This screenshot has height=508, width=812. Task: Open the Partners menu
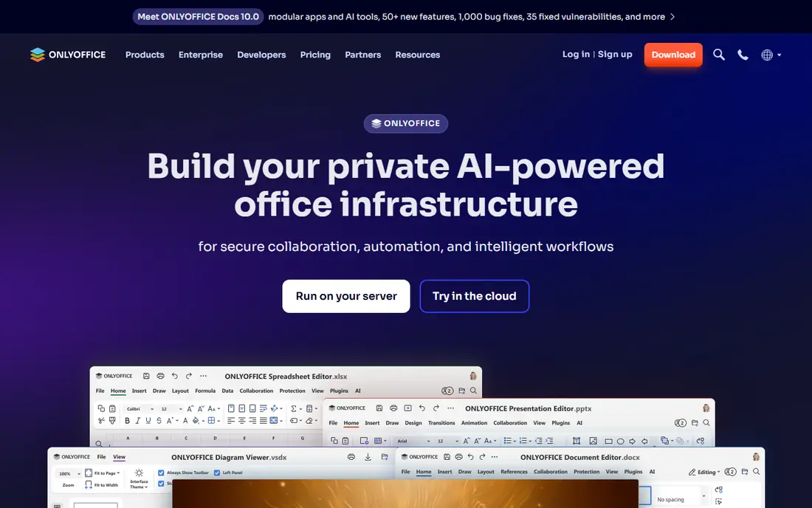363,55
